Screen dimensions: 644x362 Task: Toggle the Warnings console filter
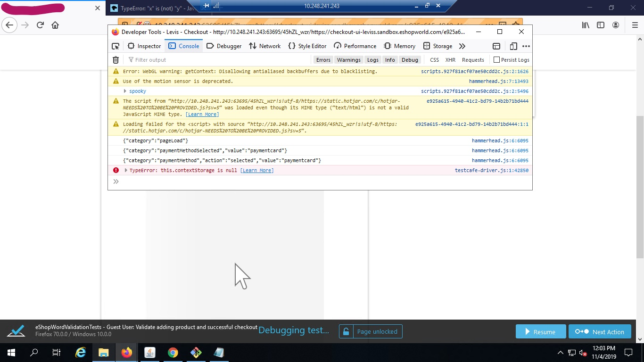[349, 60]
